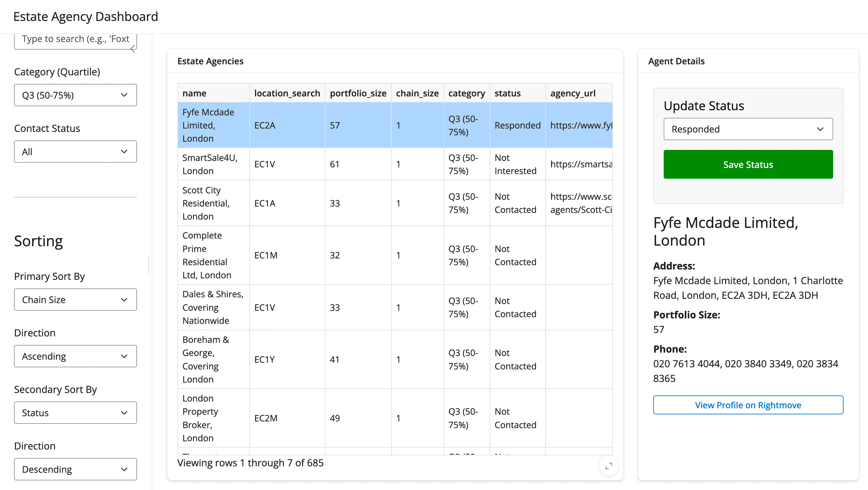Screen dimensions: 868x490
Task: Open View Profile on Rightmove link
Action: tap(748, 405)
